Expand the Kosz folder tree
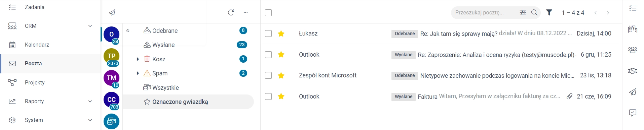Viewport: 644px width, 130px height. [138, 59]
